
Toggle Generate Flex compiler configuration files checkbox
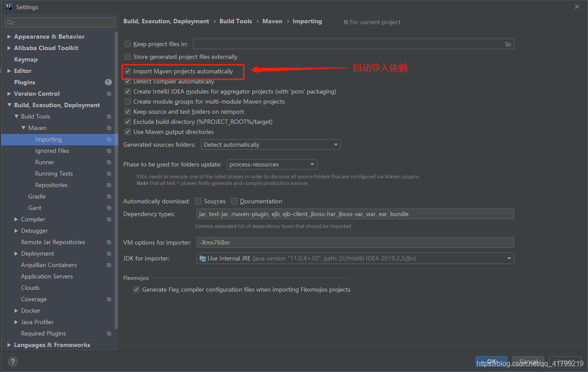point(136,289)
